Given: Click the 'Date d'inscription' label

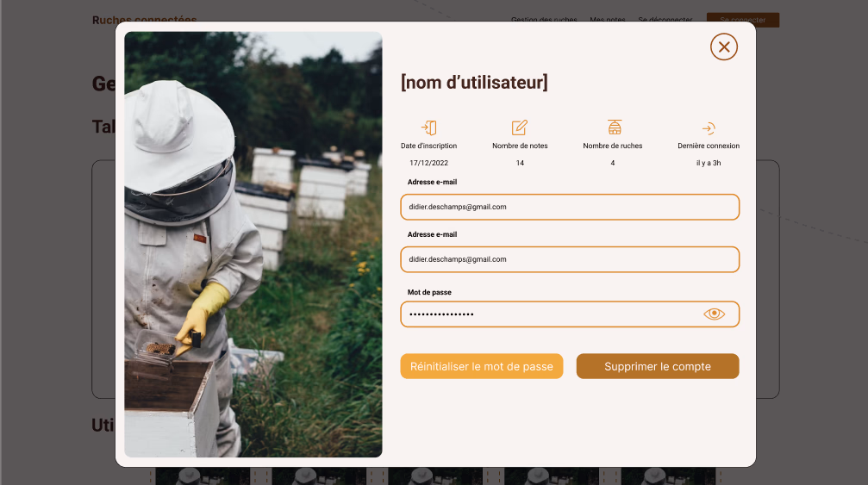Looking at the screenshot, I should (x=429, y=146).
